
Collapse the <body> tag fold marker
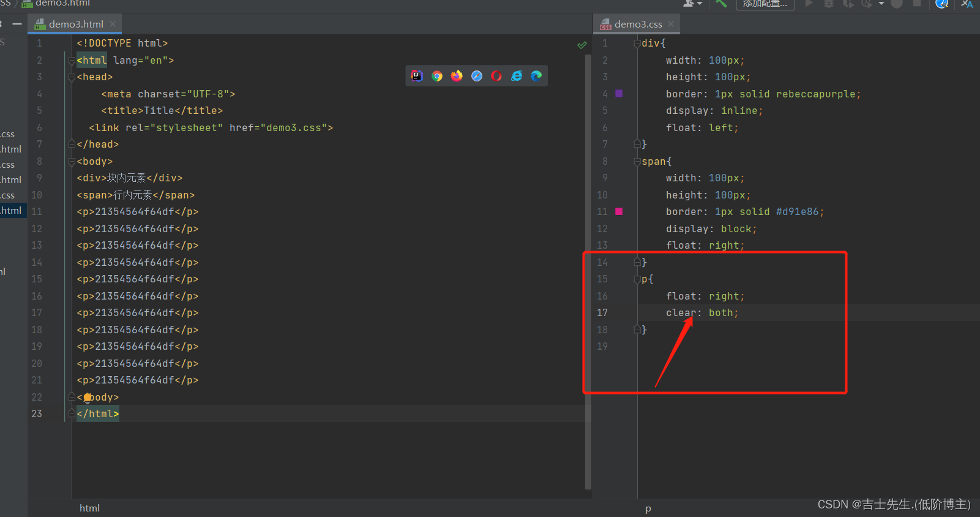(x=72, y=162)
